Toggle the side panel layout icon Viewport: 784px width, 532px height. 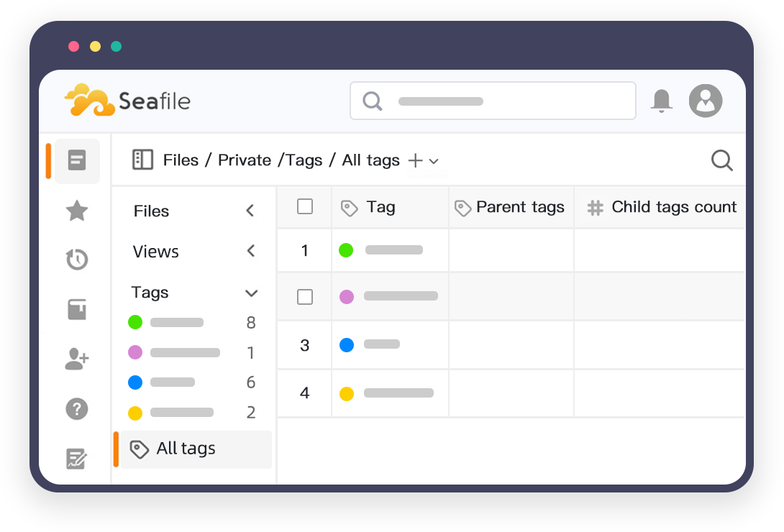tap(142, 160)
